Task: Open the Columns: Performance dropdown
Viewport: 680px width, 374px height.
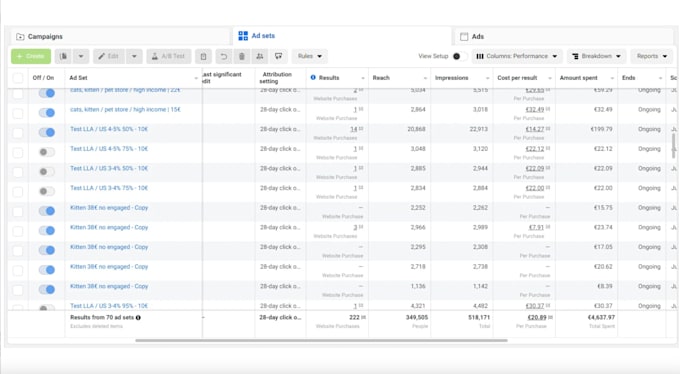Action: tap(517, 56)
